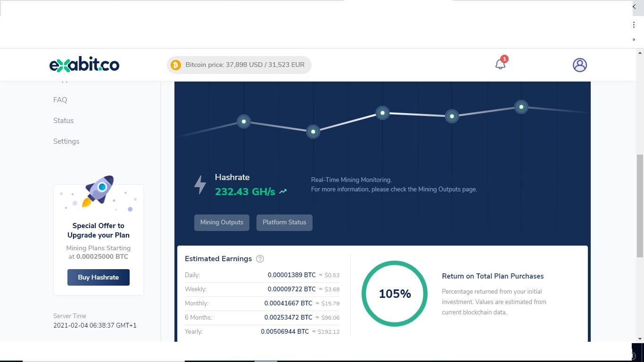Click the Return on Total Plan Purchases heading
644x362 pixels.
click(493, 276)
